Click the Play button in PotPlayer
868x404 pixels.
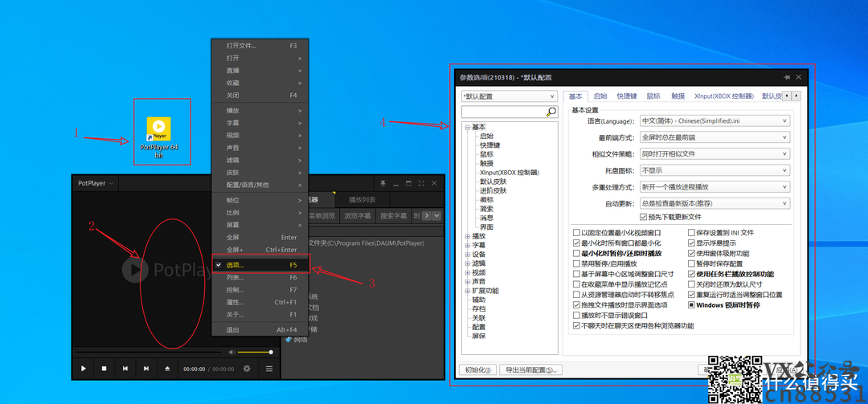click(84, 369)
